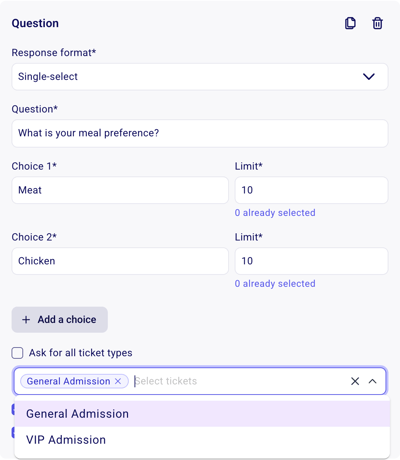Click the Limit field for Meat
The image size is (400, 460).
pos(311,190)
